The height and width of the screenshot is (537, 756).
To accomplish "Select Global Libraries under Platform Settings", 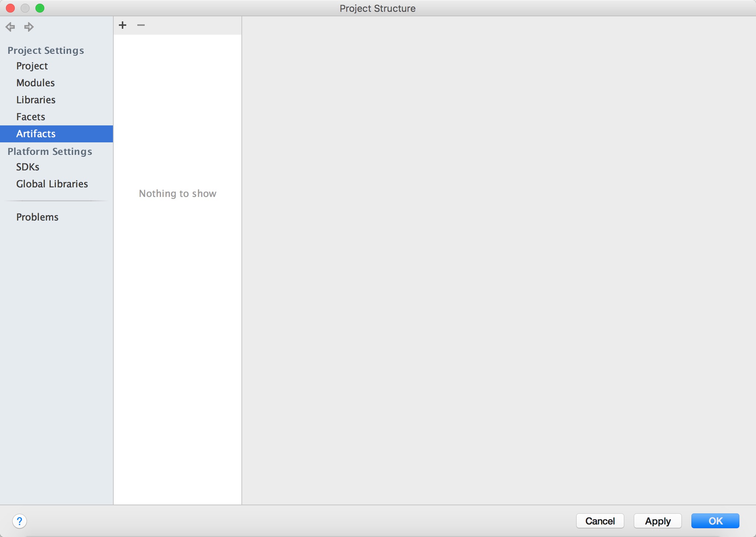I will point(52,184).
